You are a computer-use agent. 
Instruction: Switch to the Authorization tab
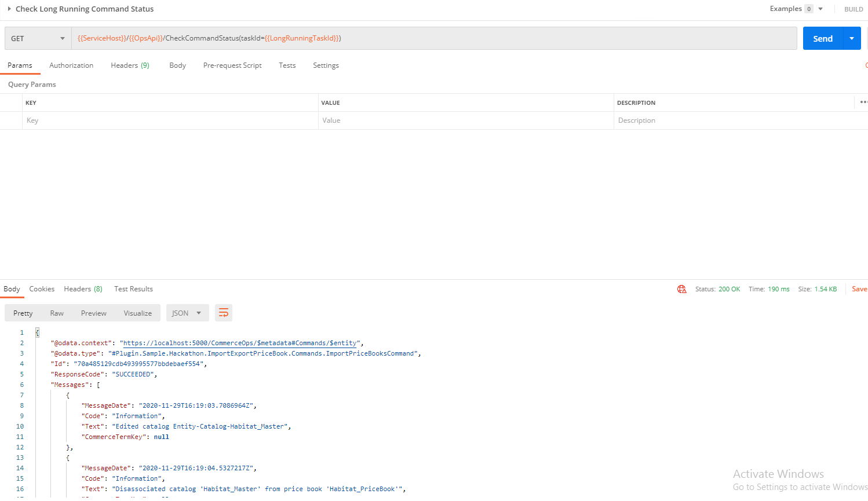[x=71, y=65]
